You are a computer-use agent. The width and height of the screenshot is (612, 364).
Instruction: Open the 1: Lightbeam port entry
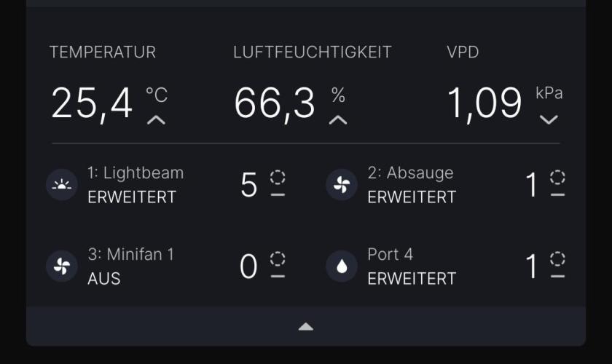136,185
